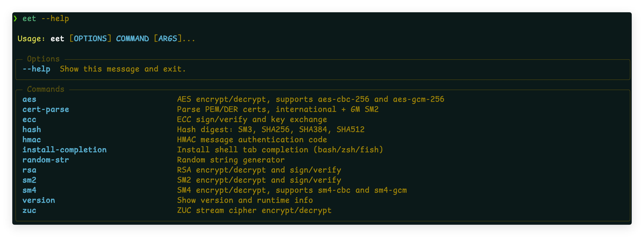Click the COMMAND word in usage line
This screenshot has width=644, height=237.
(132, 38)
